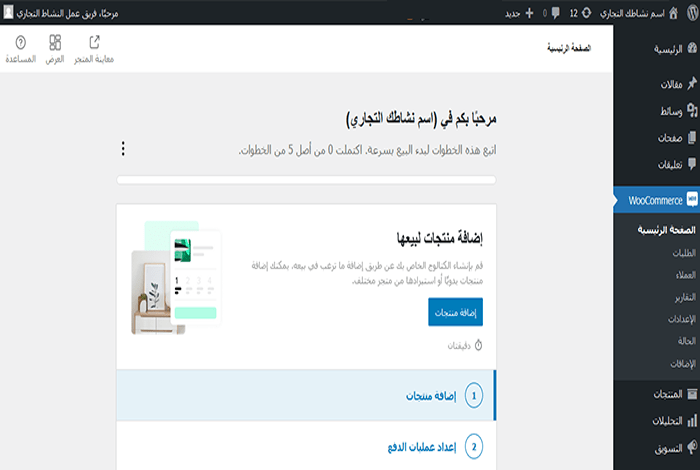Image resolution: width=700 pixels, height=470 pixels.
Task: Select step 2 إعداد عمليات الدفع row
Action: [306, 446]
